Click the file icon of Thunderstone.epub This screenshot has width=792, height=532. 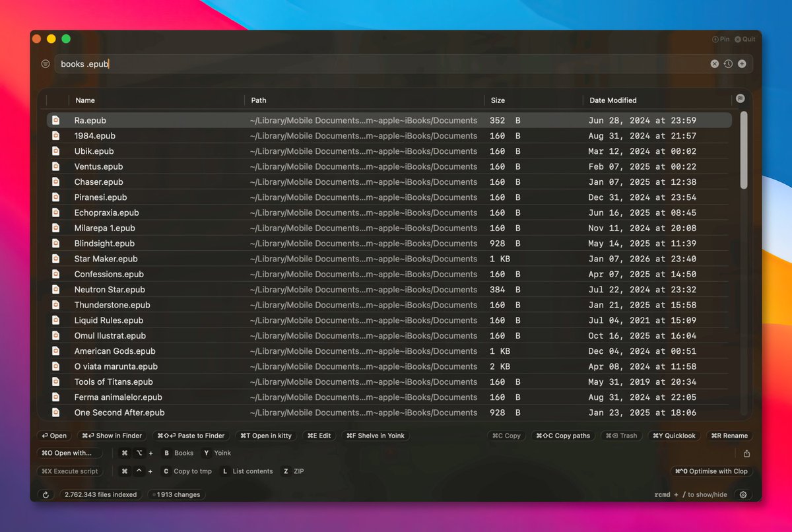point(56,305)
